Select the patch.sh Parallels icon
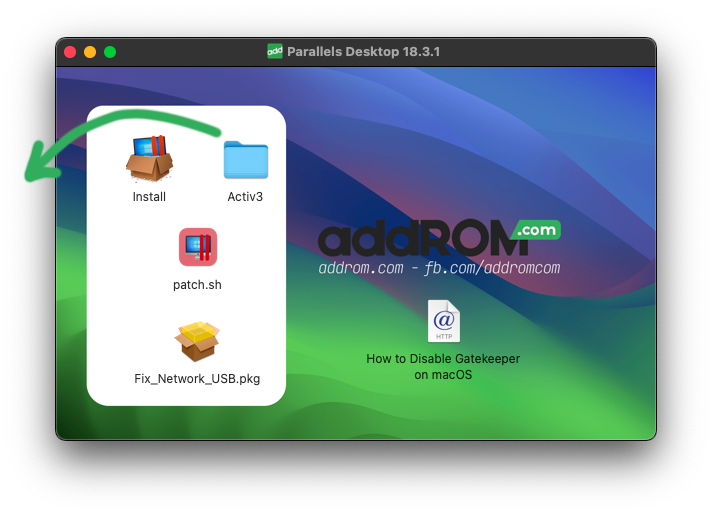 tap(198, 247)
